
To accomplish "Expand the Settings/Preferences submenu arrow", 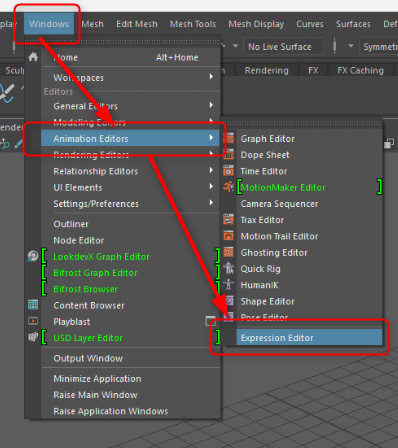I will click(x=211, y=203).
